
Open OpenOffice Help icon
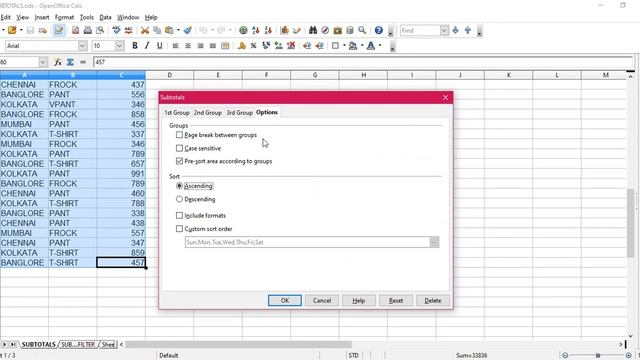tap(379, 30)
